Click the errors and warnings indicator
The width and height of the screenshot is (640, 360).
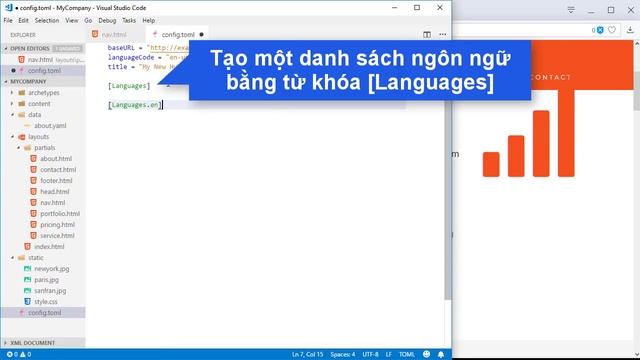[x=19, y=354]
